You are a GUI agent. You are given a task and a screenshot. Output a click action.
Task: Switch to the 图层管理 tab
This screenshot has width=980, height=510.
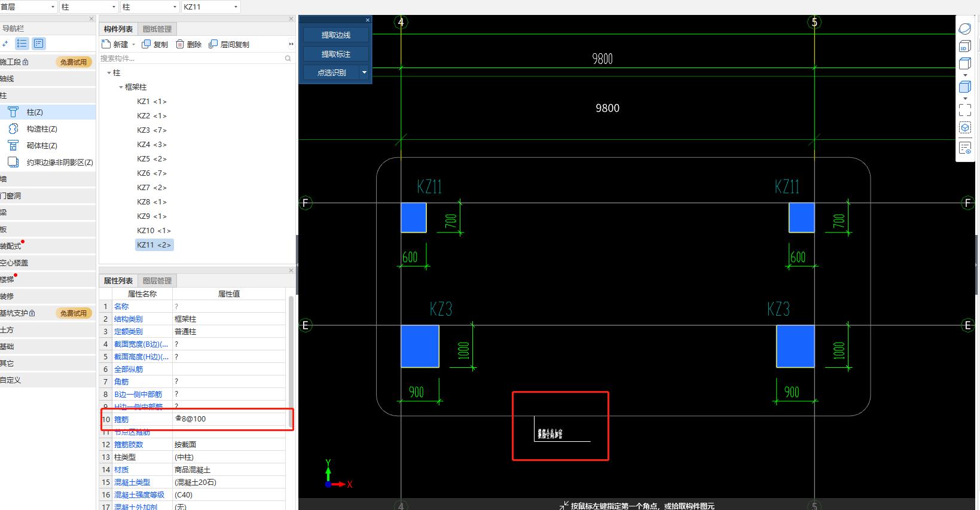[157, 280]
